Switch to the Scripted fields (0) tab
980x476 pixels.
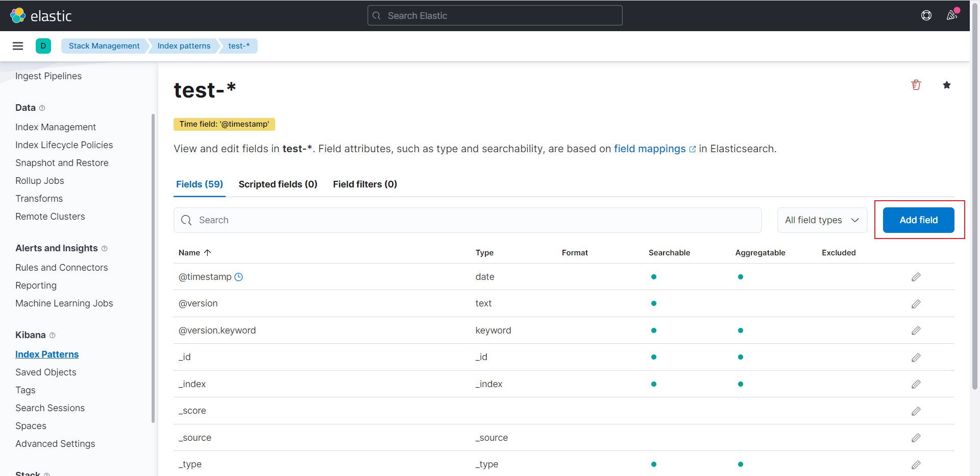278,184
